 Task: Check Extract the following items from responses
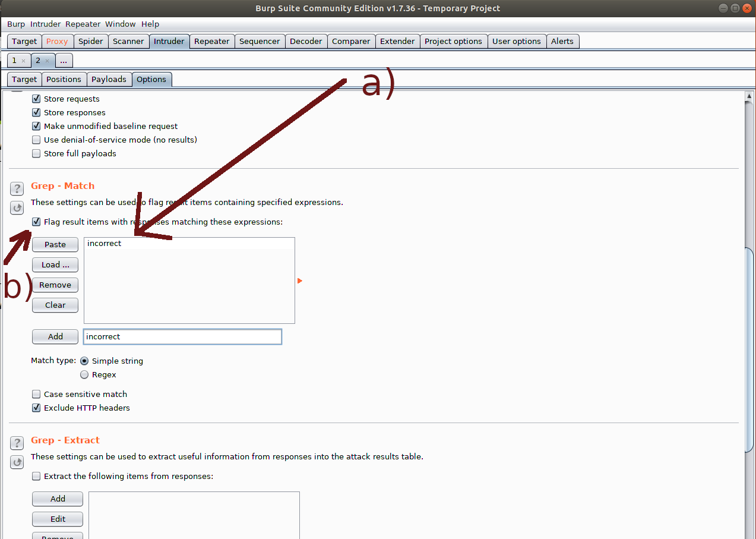tap(36, 476)
